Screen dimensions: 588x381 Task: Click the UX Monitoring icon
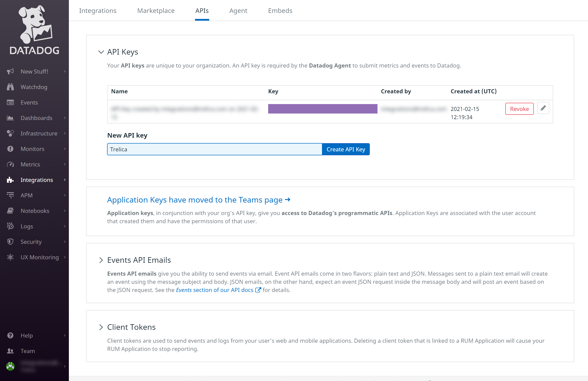tap(10, 257)
